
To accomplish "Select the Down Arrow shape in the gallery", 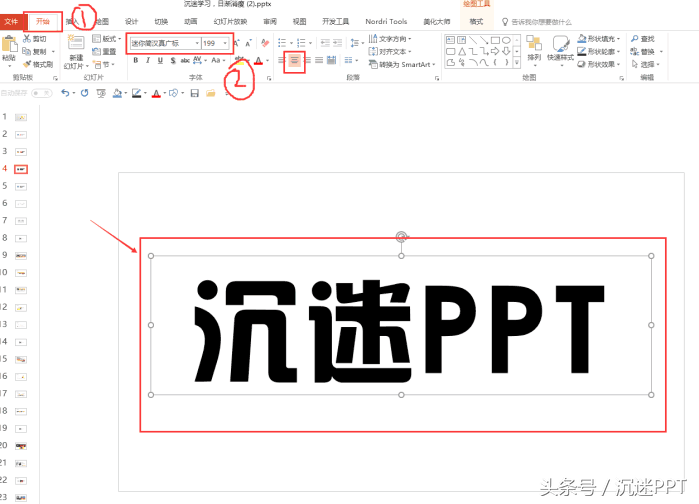I will tap(506, 52).
